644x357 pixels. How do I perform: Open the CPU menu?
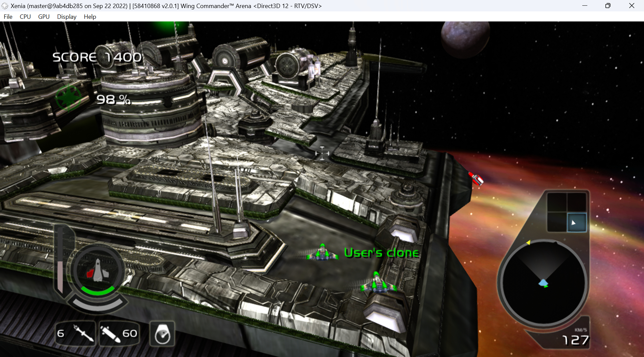pos(25,17)
